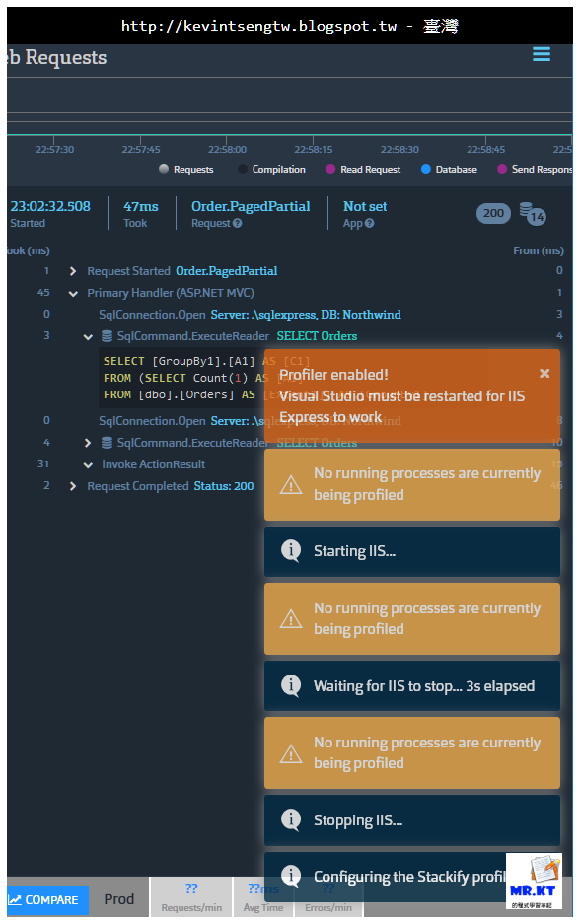Select the Requests/min metric tab
The image size is (580, 924).
click(x=191, y=897)
